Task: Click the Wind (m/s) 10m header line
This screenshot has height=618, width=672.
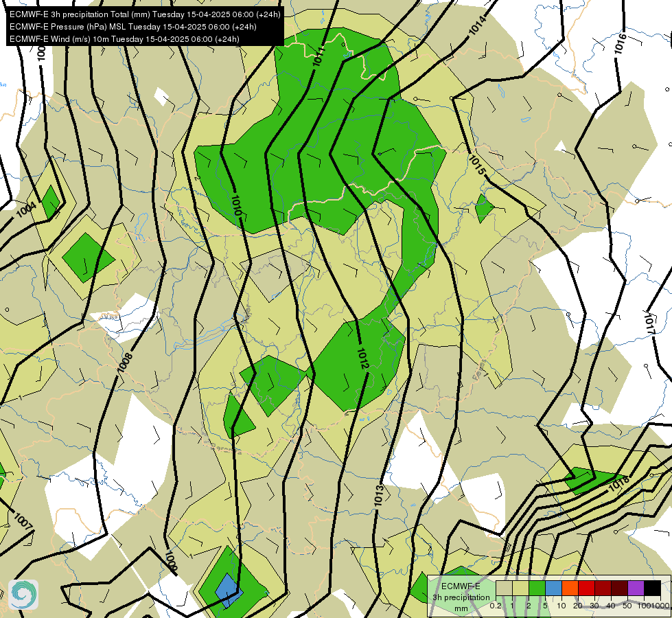Action: click(x=124, y=39)
